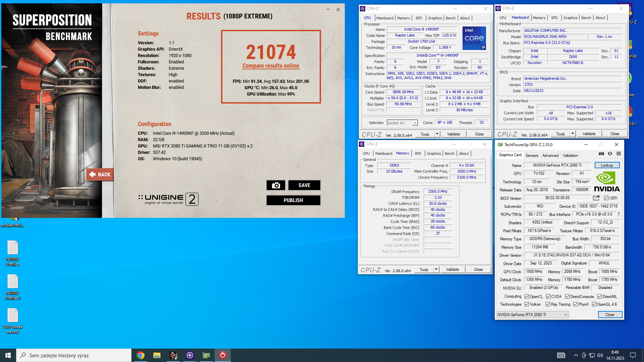Open the GPU selector dropdown in GPU-Z
Viewport: 644px width, 362px height.
tap(532, 315)
